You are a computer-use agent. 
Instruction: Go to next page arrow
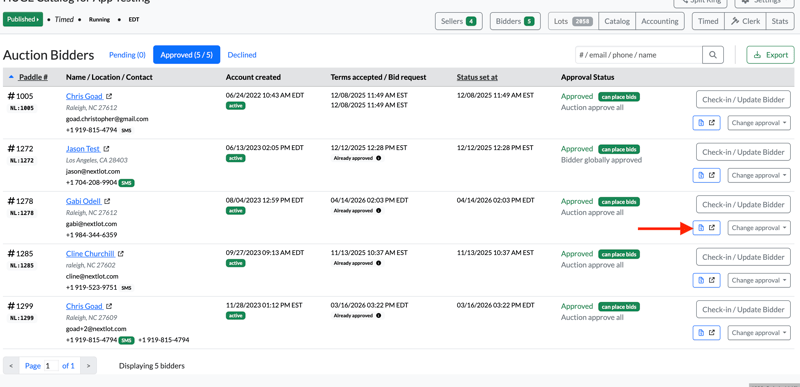pyautogui.click(x=88, y=366)
